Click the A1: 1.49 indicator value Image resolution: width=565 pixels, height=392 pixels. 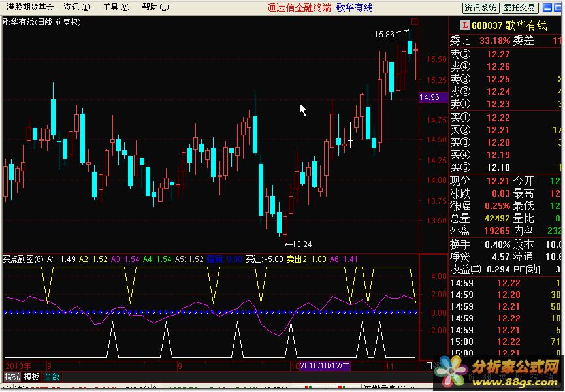(61, 259)
